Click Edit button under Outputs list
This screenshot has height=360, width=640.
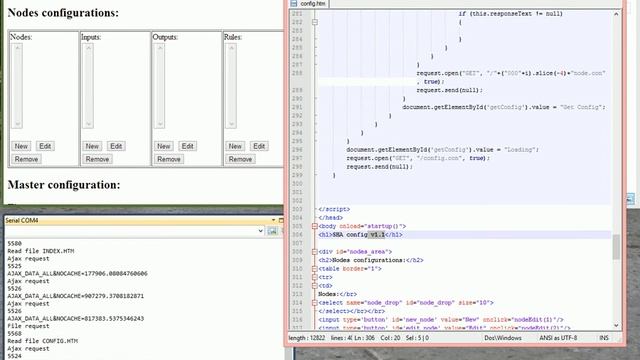tap(187, 146)
